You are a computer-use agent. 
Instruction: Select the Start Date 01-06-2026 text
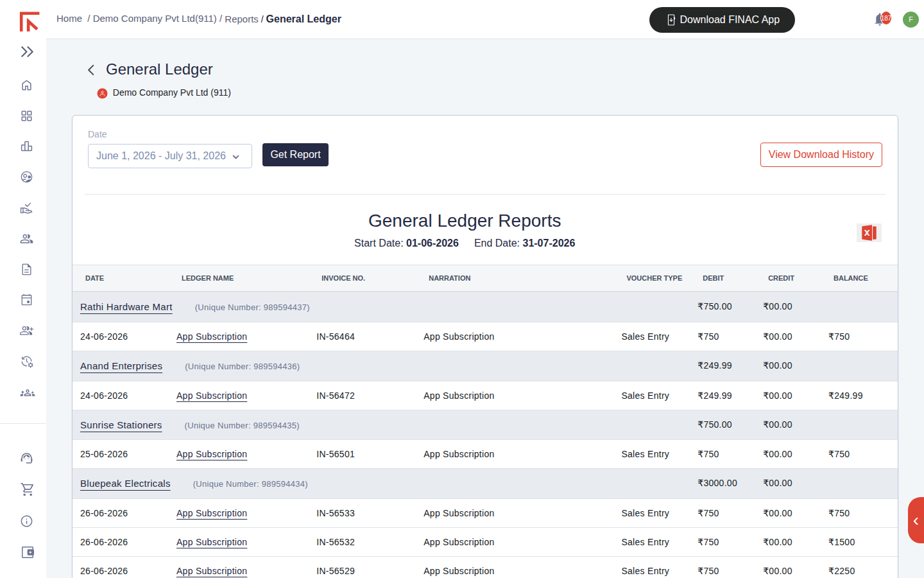(406, 243)
